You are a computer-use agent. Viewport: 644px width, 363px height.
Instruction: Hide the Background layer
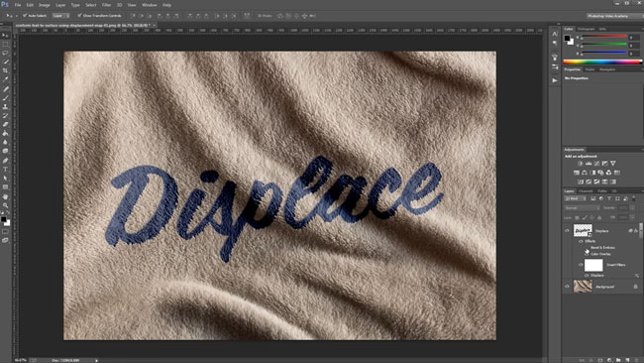(567, 287)
